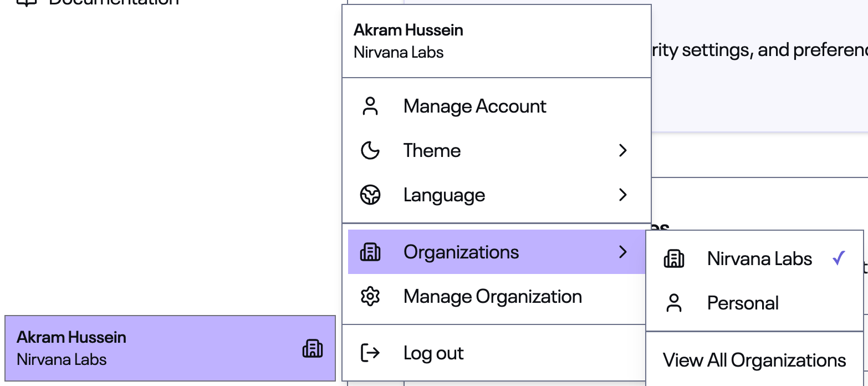This screenshot has width=868, height=386.
Task: Select the Personal organization option
Action: pyautogui.click(x=743, y=303)
